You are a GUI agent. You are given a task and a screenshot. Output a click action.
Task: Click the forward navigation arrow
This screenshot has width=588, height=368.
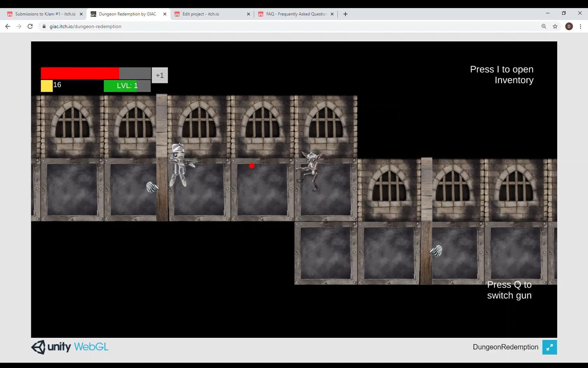19,26
